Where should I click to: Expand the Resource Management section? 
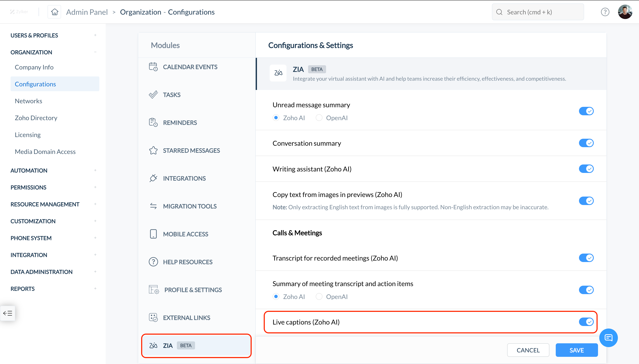95,204
